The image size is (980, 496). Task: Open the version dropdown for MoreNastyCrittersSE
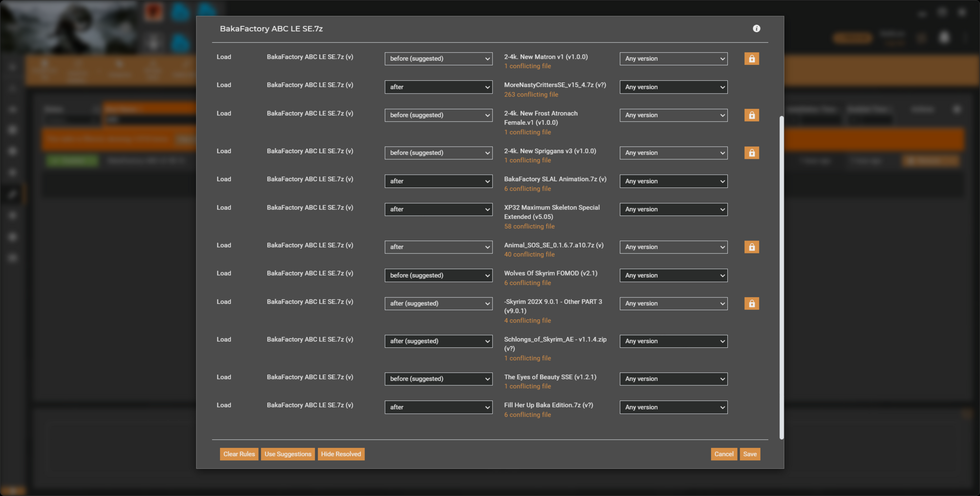tap(674, 87)
